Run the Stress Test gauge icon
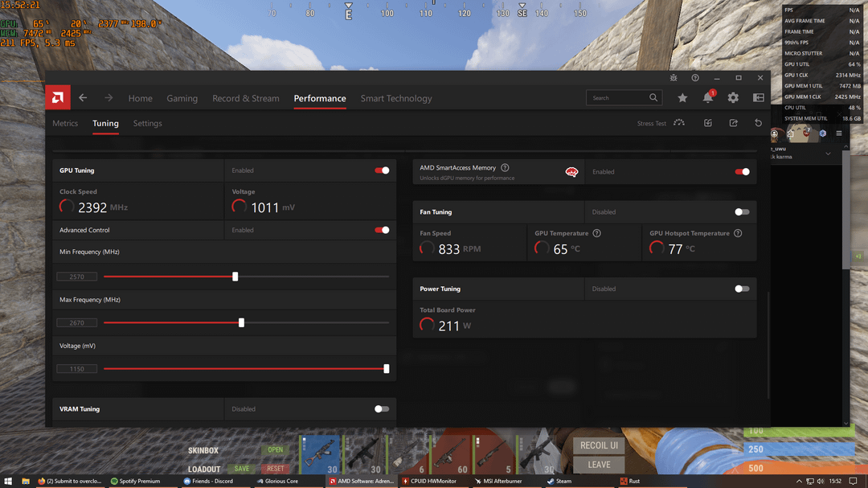The height and width of the screenshot is (488, 868). (x=678, y=123)
